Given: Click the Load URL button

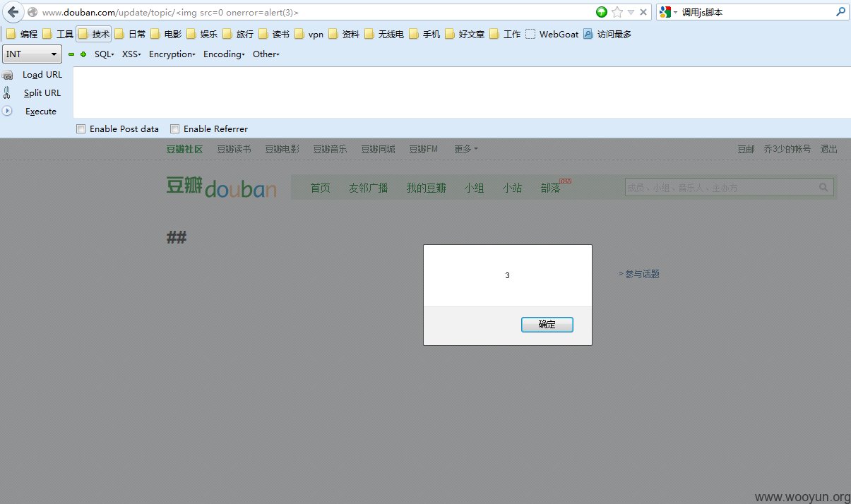Looking at the screenshot, I should pos(32,75).
